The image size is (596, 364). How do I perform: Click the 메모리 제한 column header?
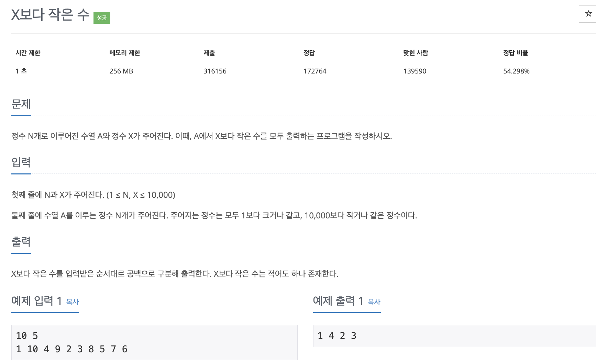click(x=125, y=53)
